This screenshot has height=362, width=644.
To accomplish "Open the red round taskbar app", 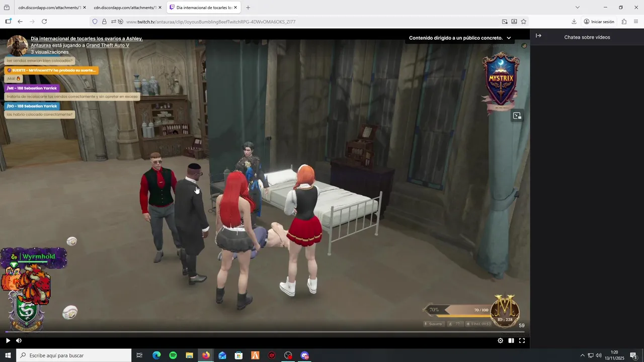I will (x=272, y=355).
